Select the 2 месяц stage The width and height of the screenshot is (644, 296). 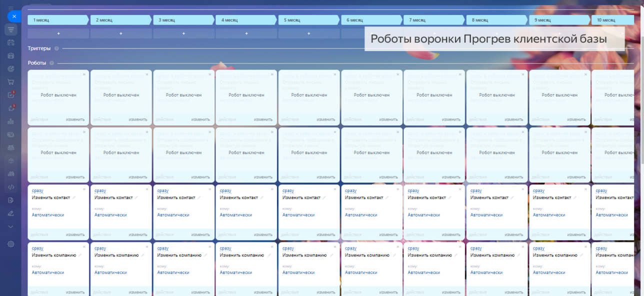coord(121,20)
